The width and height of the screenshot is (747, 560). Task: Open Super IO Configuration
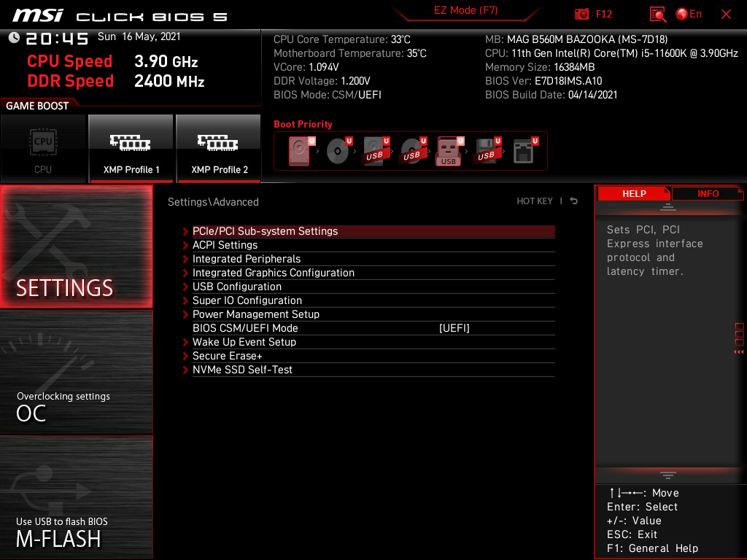pos(373,300)
